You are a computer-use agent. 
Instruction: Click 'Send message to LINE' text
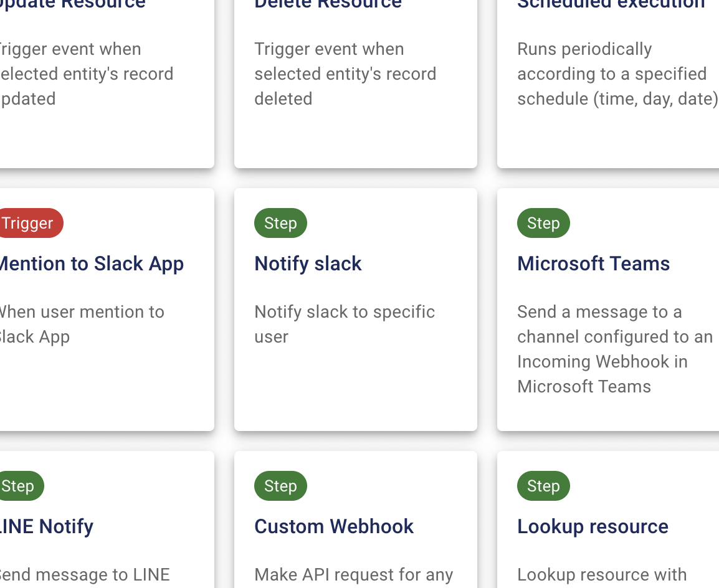click(85, 575)
